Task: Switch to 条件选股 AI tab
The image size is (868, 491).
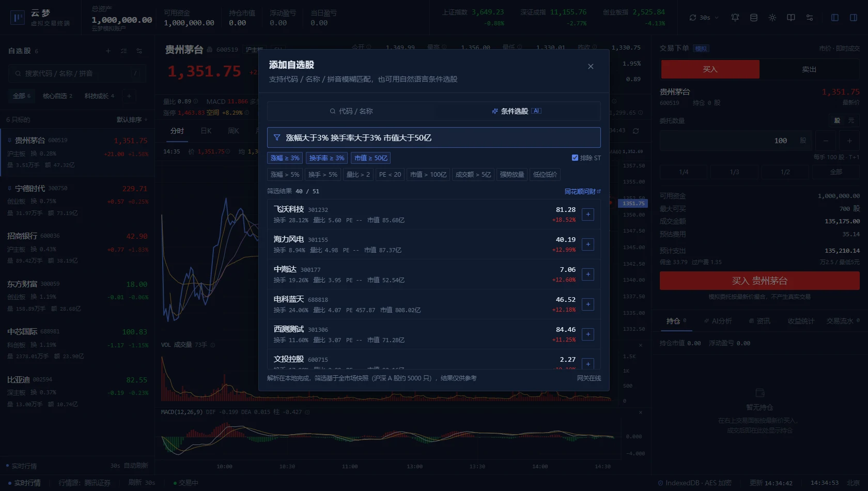Action: tap(517, 111)
